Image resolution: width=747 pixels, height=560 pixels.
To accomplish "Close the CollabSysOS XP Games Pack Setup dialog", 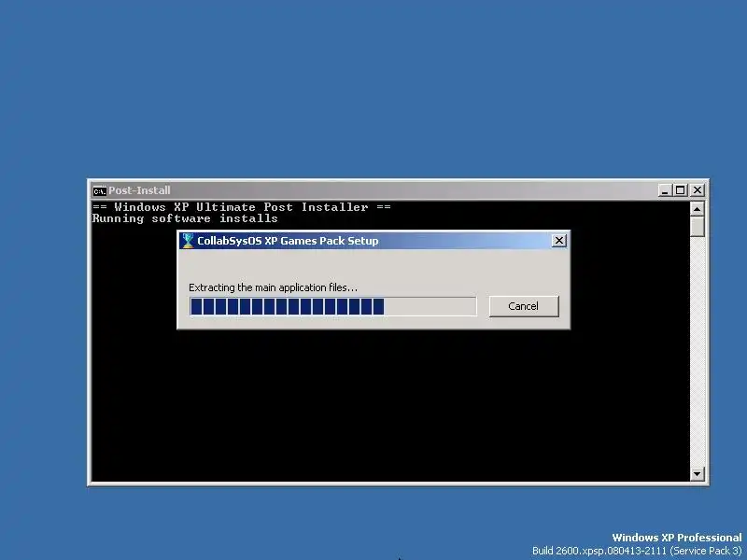I will tap(558, 241).
